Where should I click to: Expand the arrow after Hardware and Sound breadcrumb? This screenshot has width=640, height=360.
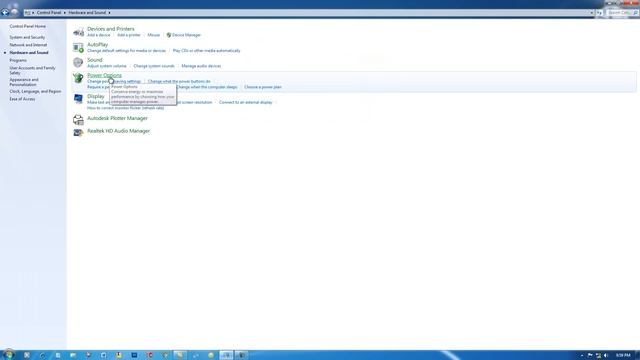click(x=109, y=13)
